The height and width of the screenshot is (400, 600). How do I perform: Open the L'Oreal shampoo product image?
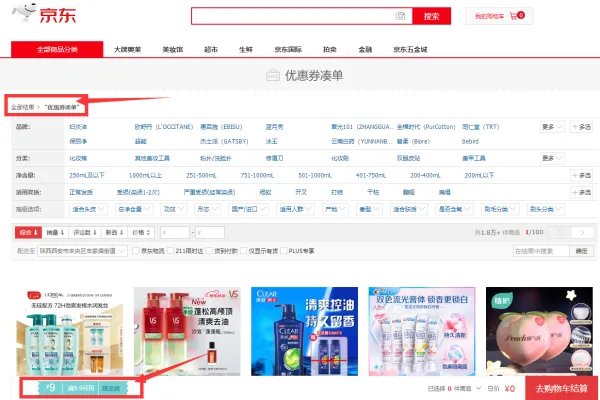tap(70, 331)
